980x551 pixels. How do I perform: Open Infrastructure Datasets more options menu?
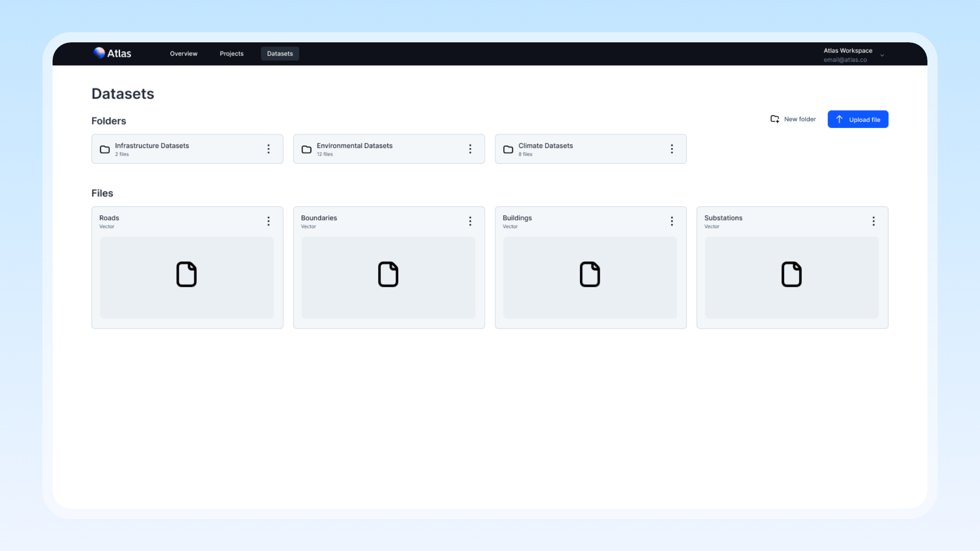coord(268,149)
